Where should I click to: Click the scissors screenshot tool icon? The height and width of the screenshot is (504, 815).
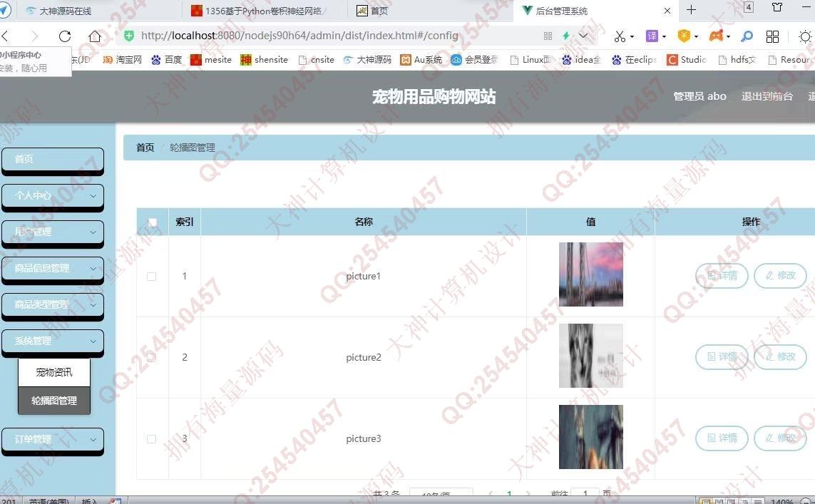[x=620, y=36]
